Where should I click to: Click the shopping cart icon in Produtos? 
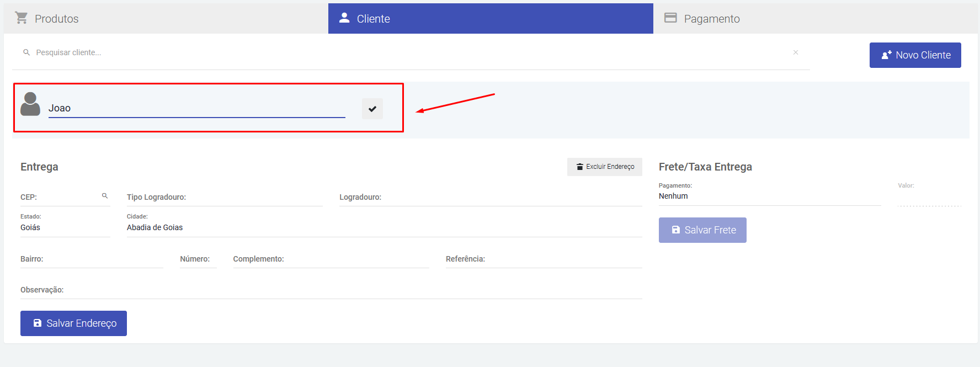point(22,18)
